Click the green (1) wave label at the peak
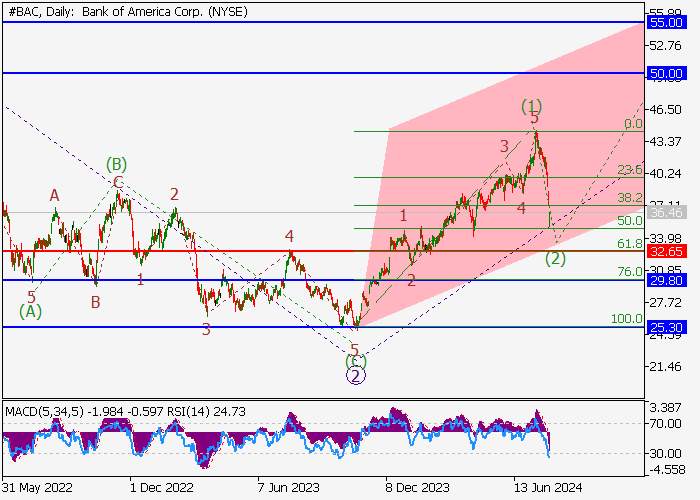The image size is (700, 500). point(532,106)
